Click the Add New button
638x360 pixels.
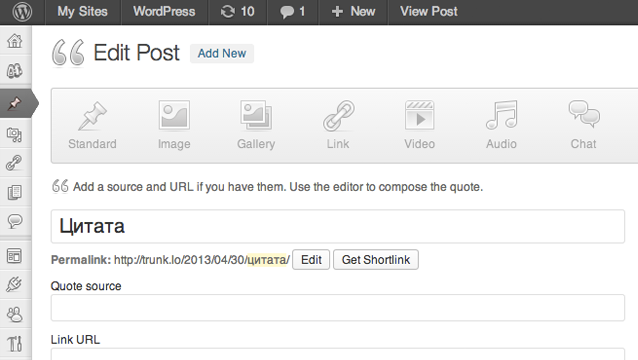[222, 53]
